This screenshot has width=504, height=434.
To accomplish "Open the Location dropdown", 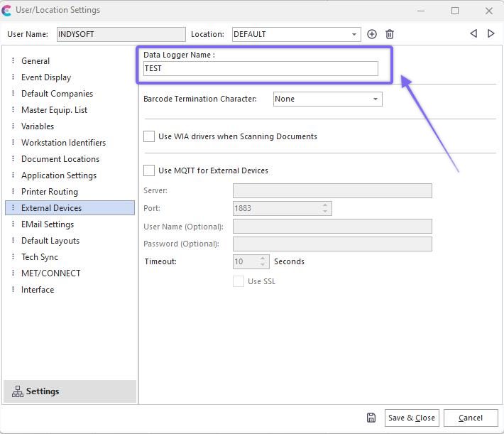I will pyautogui.click(x=355, y=34).
